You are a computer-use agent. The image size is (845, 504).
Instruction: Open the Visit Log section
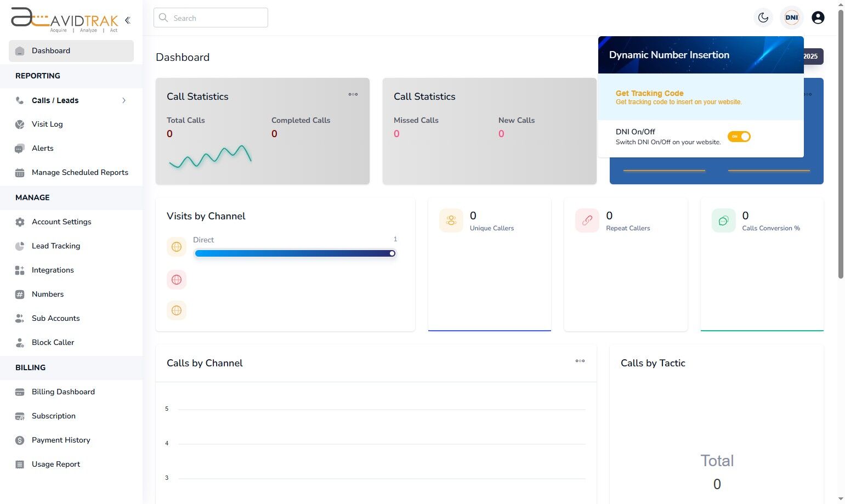pyautogui.click(x=47, y=124)
